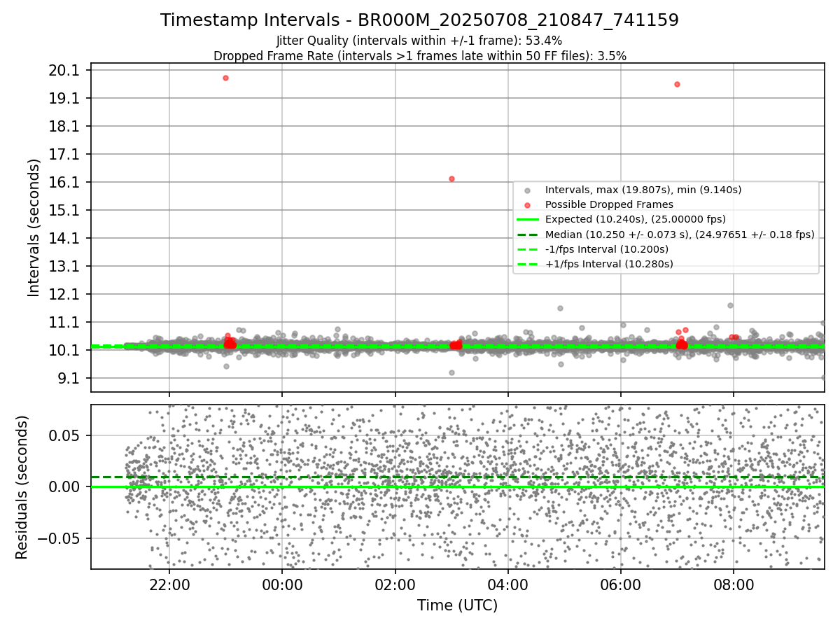Click the '00:00' x-axis tick label
The image size is (840, 630).
(x=282, y=584)
